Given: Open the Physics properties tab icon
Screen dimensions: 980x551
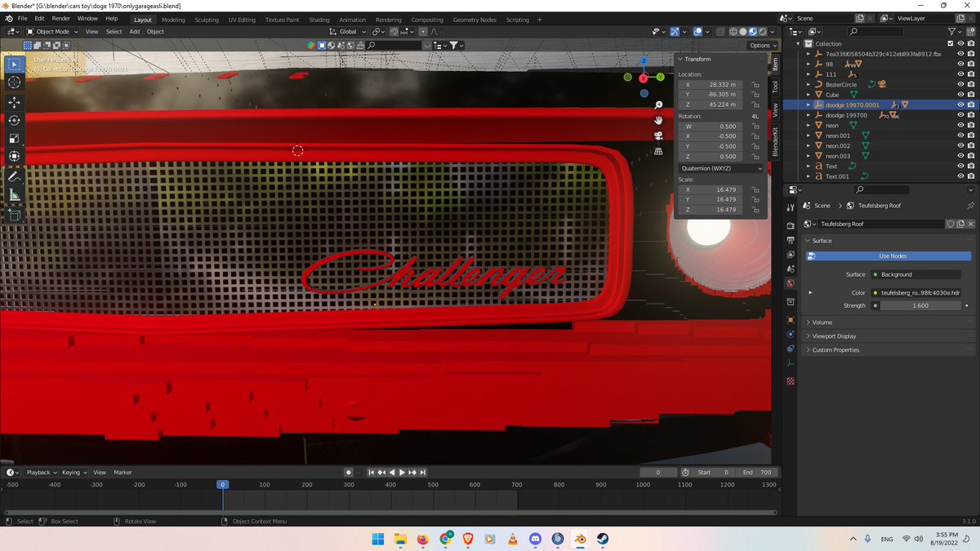Looking at the screenshot, I should (791, 349).
